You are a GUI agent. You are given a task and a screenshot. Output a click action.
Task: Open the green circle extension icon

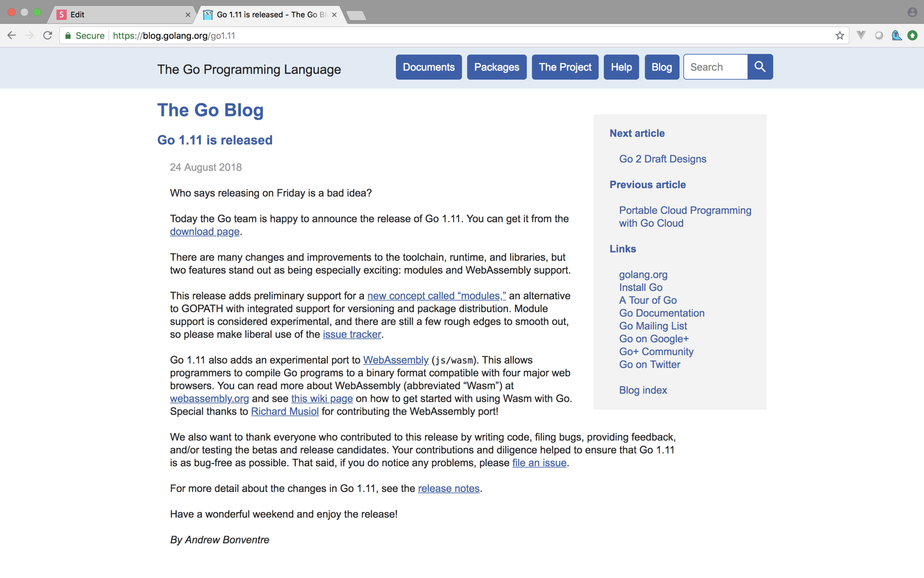pyautogui.click(x=912, y=36)
